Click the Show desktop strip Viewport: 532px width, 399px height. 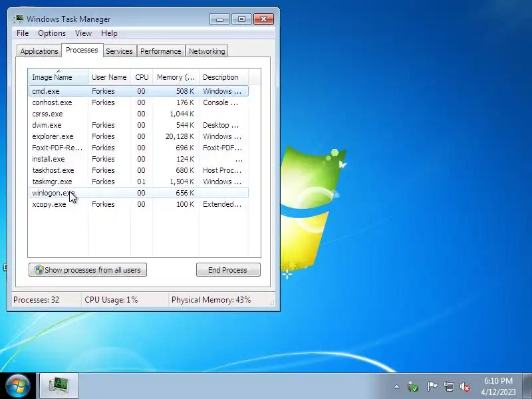[527, 386]
